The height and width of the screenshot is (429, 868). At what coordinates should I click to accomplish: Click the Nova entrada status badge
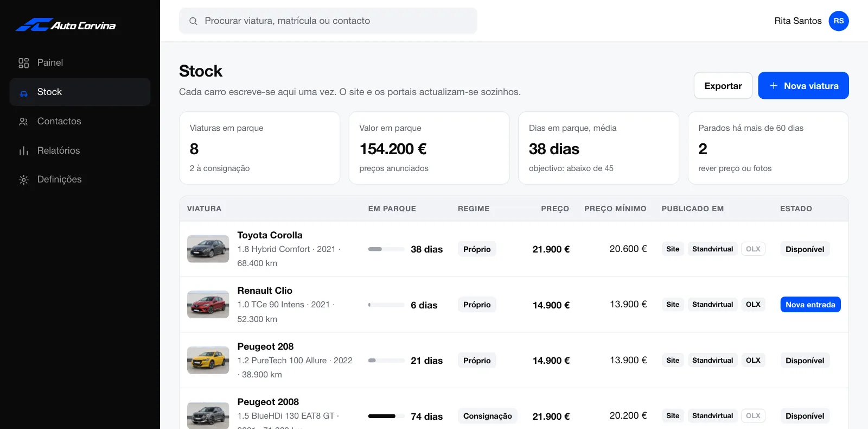810,305
